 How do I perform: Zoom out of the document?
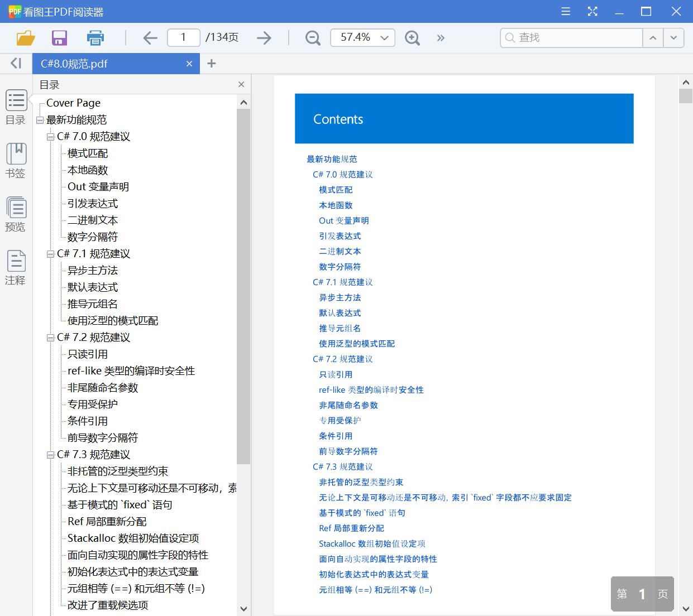(x=312, y=37)
